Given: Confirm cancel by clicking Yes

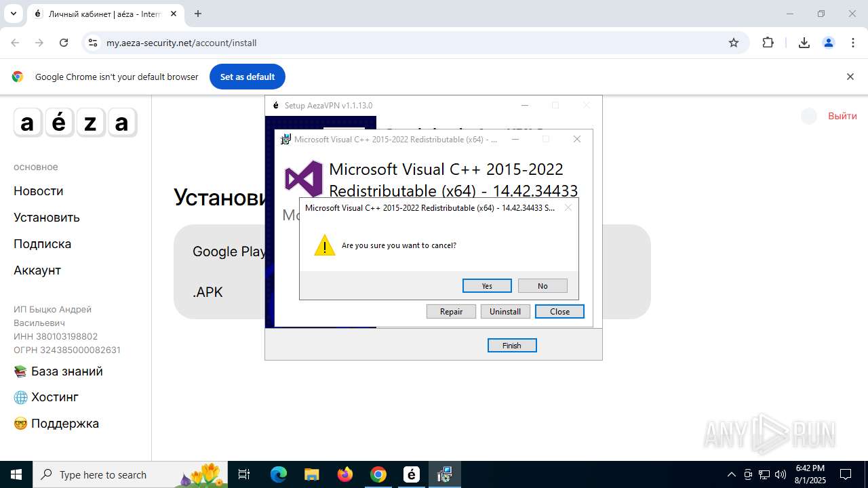Looking at the screenshot, I should [487, 286].
